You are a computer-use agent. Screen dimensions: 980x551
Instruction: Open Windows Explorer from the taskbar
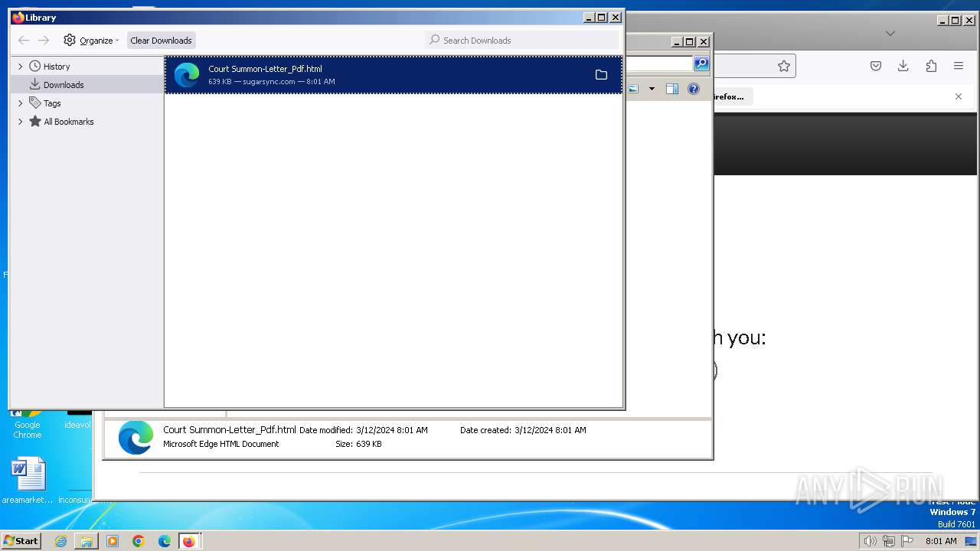87,541
